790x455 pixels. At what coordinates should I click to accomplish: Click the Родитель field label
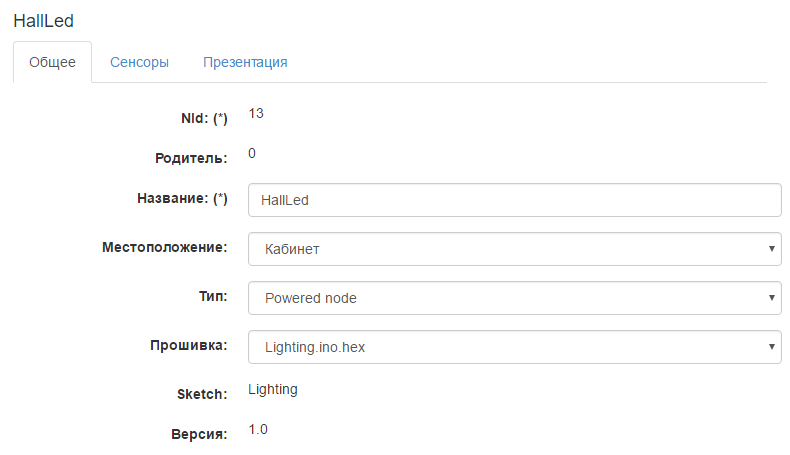pos(191,158)
